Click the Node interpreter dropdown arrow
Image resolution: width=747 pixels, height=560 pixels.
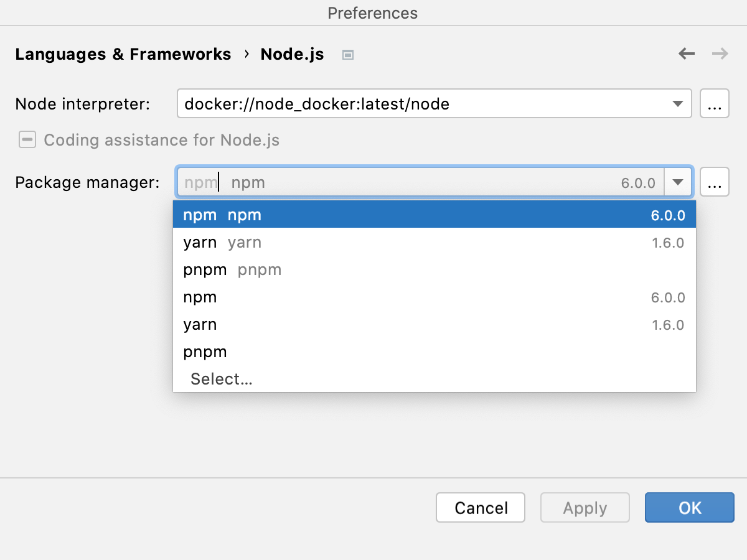678,103
